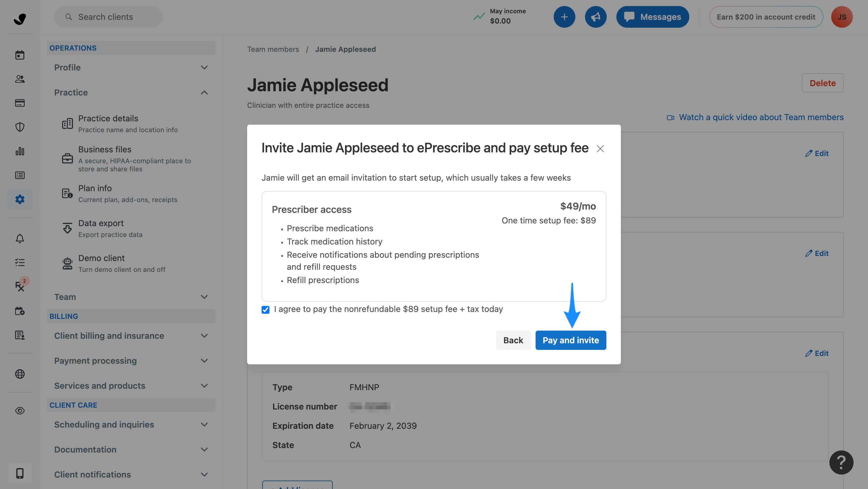
Task: Open the reminders bell icon
Action: point(20,238)
